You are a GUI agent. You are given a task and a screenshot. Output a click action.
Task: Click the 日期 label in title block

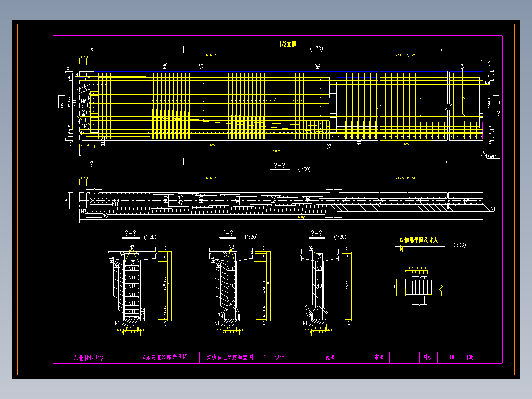469,357
